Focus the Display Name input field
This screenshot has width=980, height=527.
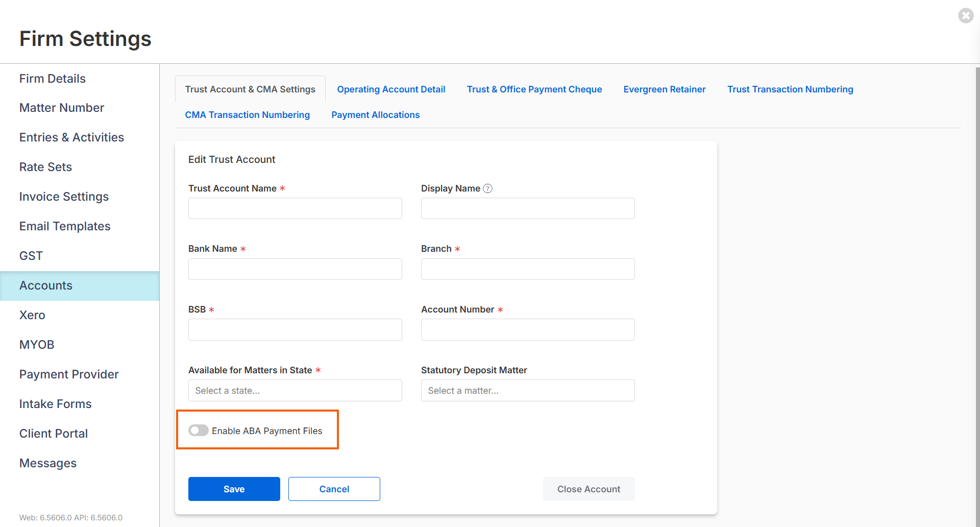(528, 208)
